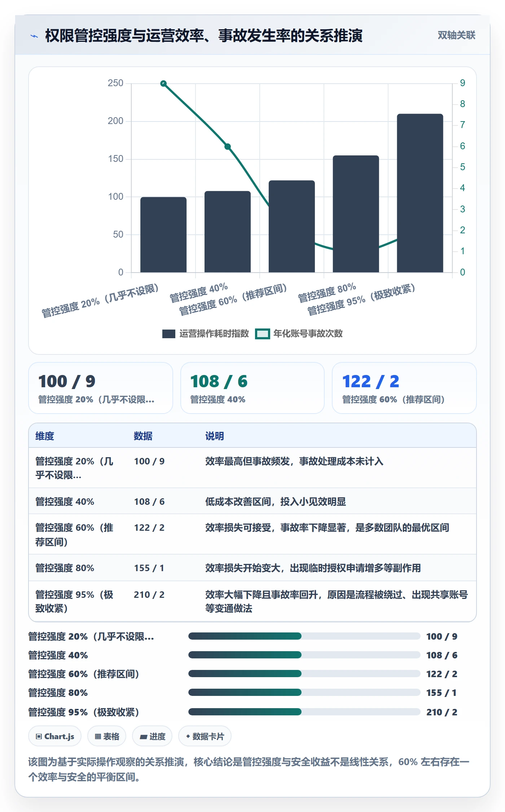Click progress bar for 管控强度 80%
Image resolution: width=505 pixels, height=812 pixels.
tap(304, 692)
